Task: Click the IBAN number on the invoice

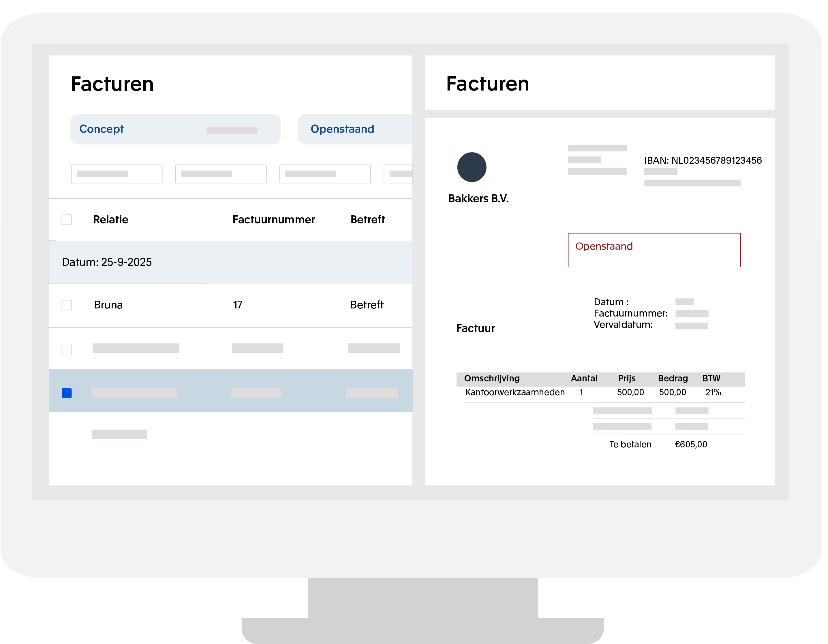Action: tap(703, 160)
